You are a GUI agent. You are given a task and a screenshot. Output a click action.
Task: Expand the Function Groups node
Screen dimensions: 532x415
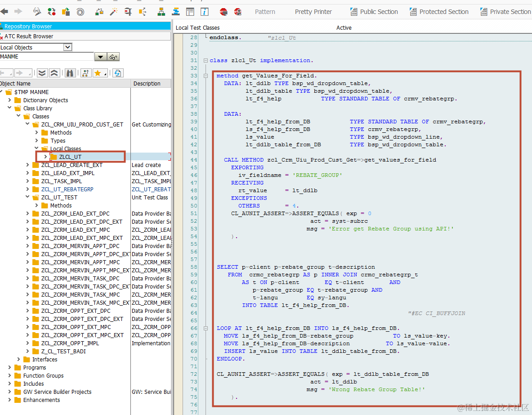pyautogui.click(x=9, y=375)
